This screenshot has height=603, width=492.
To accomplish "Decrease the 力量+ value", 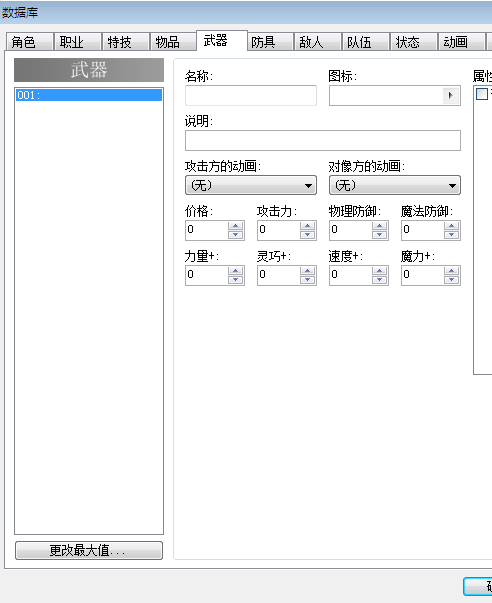I will pos(235,280).
